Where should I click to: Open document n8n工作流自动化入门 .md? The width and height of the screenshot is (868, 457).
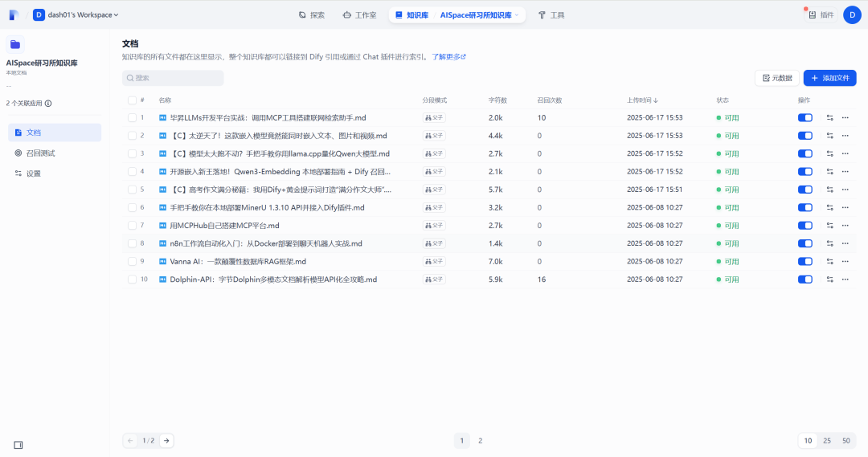tap(266, 243)
